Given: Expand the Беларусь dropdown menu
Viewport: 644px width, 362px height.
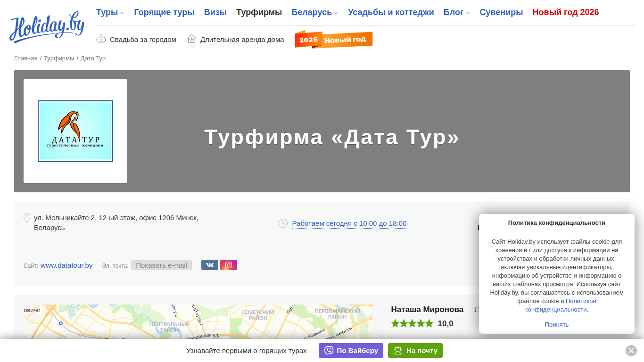Looking at the screenshot, I should 314,13.
